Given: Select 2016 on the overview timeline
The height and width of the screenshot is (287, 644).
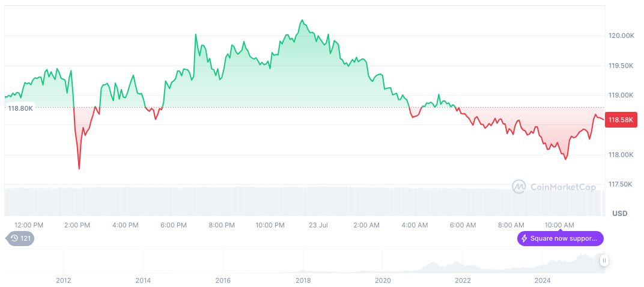Looking at the screenshot, I should 223,280.
